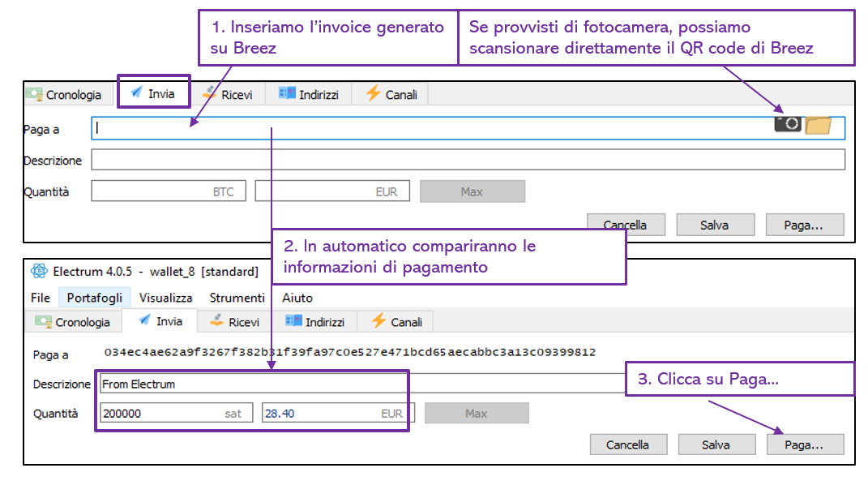Click the empty EUR amount field

tap(332, 191)
